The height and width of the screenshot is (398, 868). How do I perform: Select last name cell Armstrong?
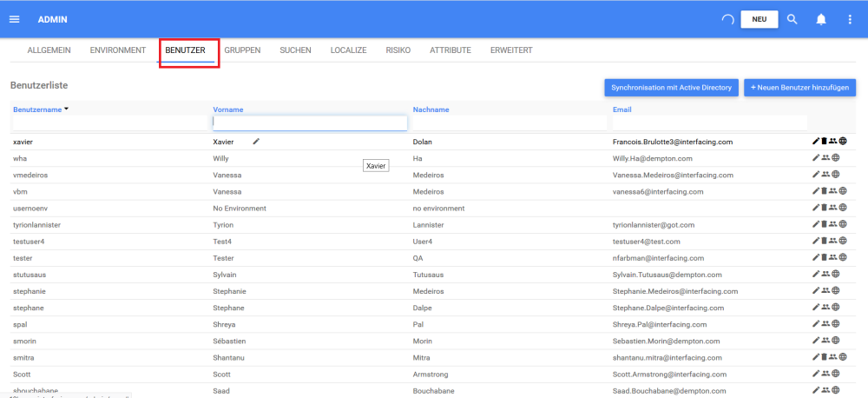tap(431, 375)
